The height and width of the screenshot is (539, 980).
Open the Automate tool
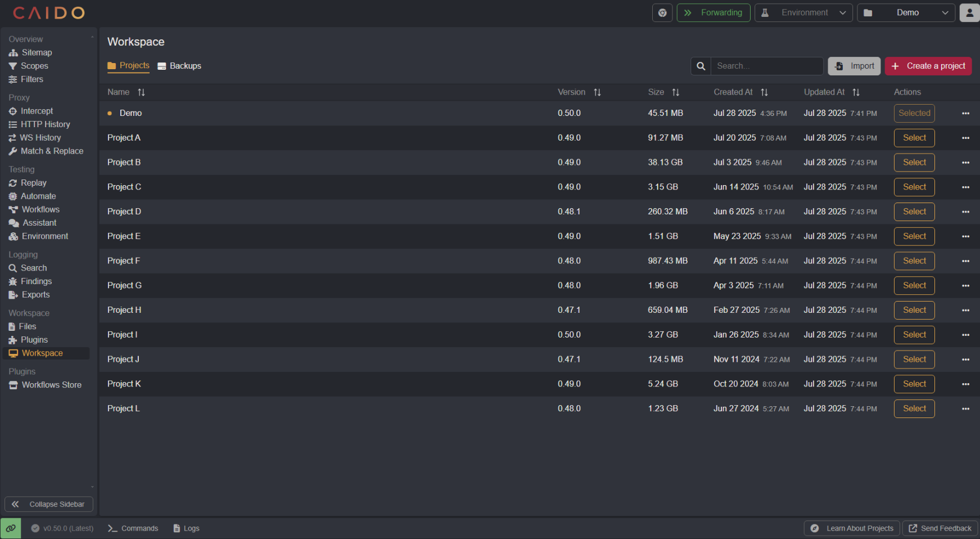coord(38,196)
